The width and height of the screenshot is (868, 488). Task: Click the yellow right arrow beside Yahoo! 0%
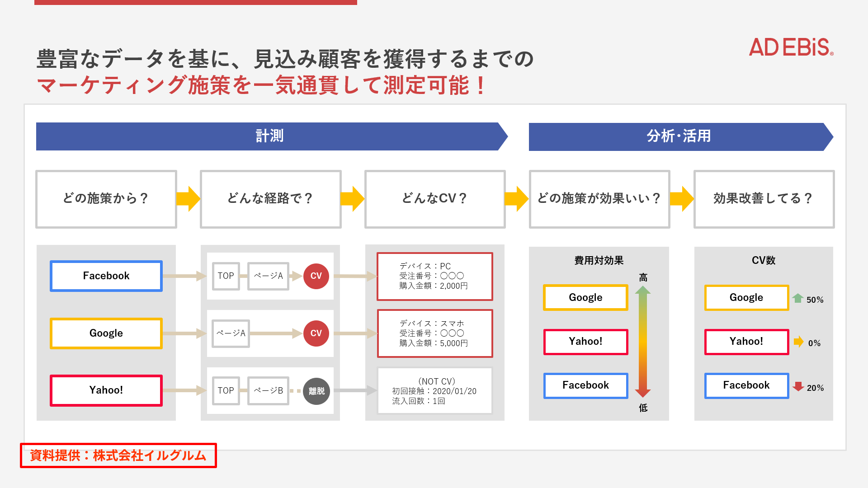pos(799,342)
